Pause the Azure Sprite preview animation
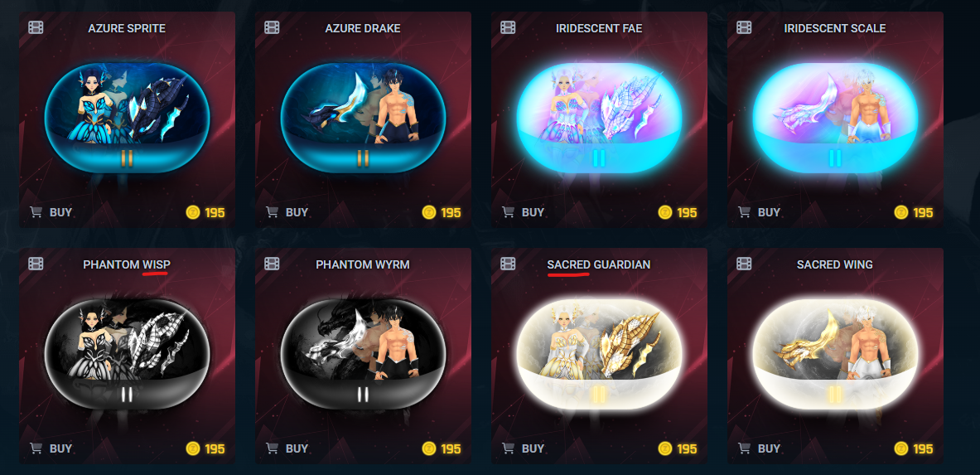 (x=127, y=158)
